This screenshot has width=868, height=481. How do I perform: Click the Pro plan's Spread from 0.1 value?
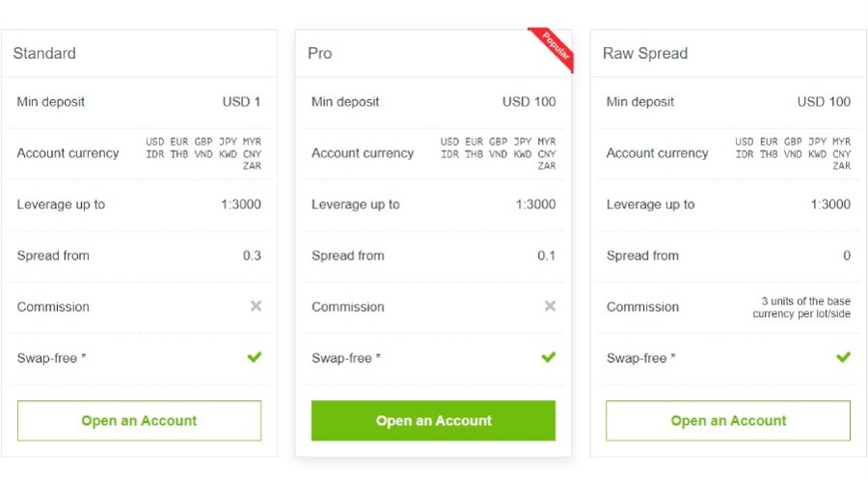coord(547,255)
